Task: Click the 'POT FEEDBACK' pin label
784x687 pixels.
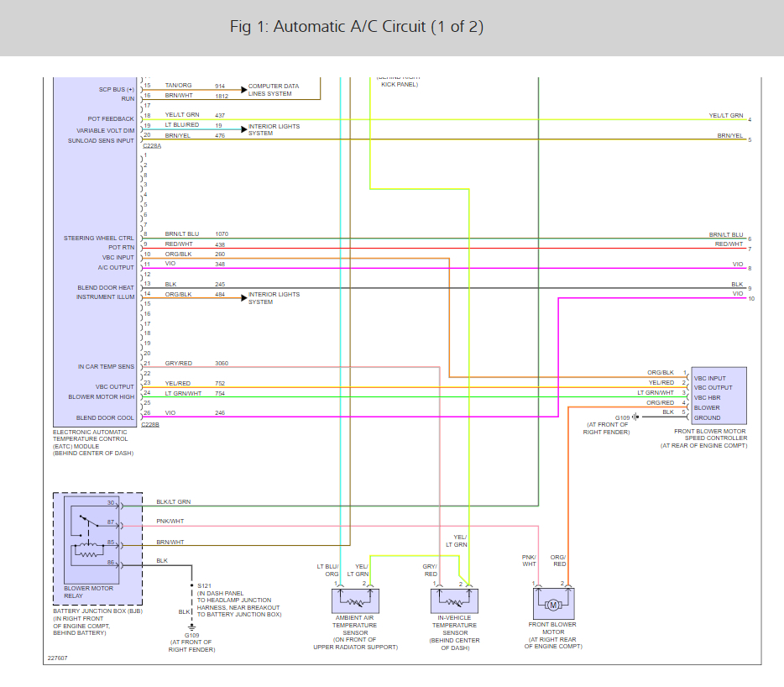Action: click(111, 119)
